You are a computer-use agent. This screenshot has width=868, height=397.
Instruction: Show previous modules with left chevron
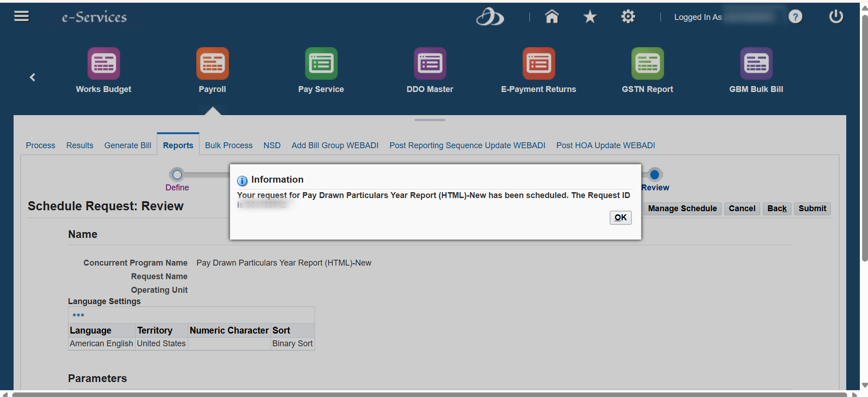tap(32, 77)
